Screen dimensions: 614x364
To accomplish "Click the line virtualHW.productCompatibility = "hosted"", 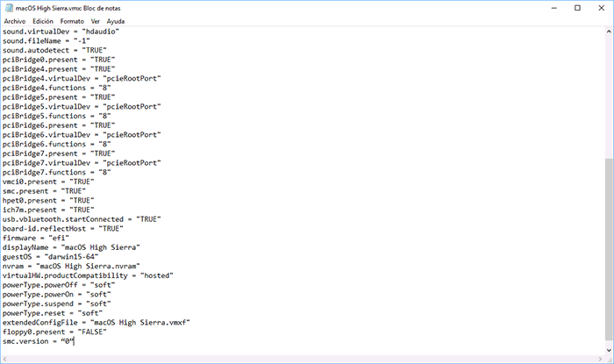I will [x=88, y=275].
